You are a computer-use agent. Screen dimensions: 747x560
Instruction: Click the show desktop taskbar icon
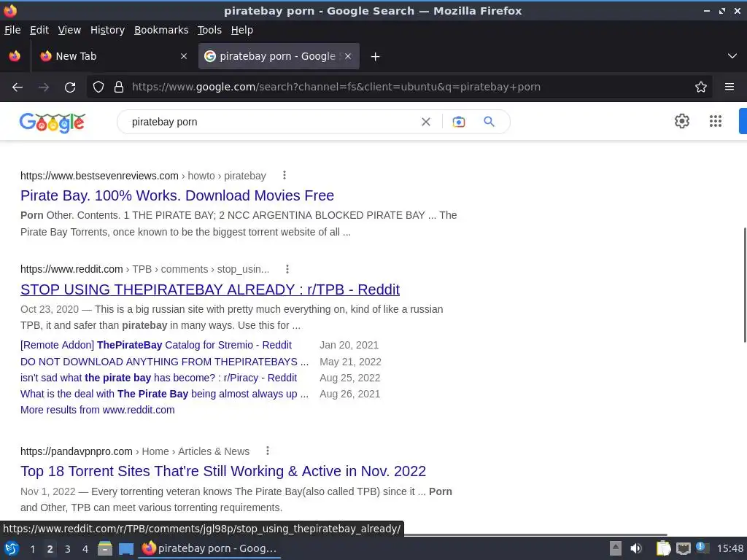[126, 548]
